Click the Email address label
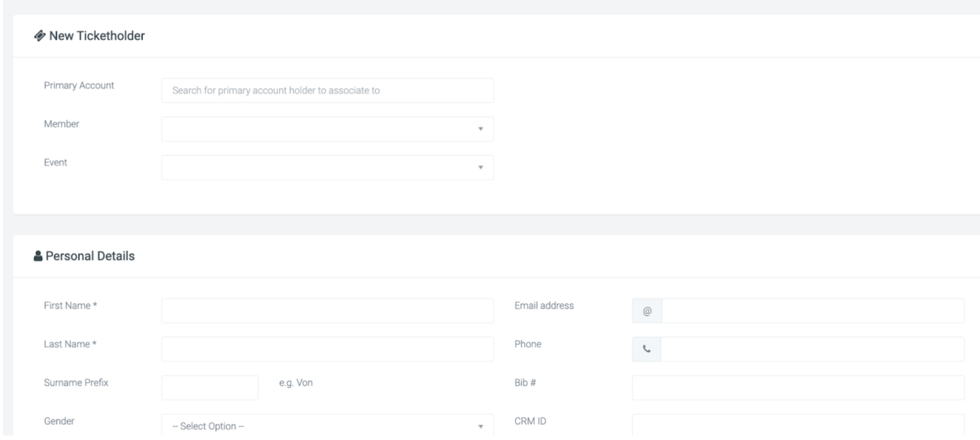Image resolution: width=980 pixels, height=440 pixels. [x=544, y=306]
